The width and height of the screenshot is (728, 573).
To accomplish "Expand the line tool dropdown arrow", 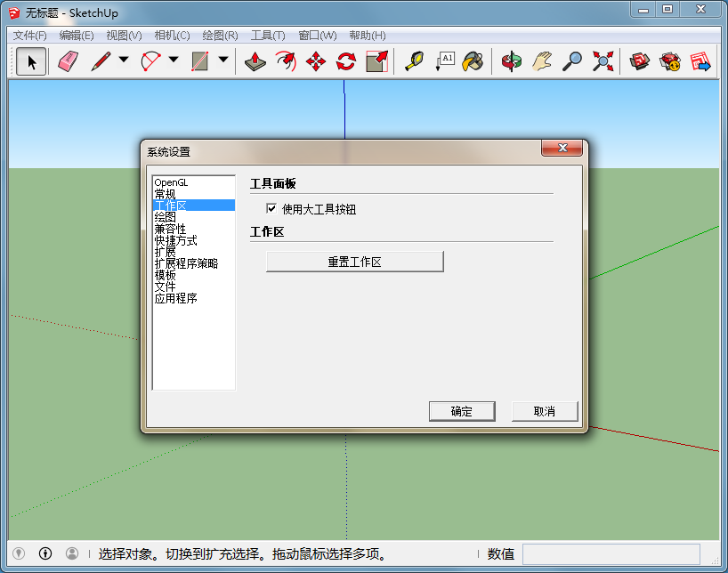I will (124, 61).
